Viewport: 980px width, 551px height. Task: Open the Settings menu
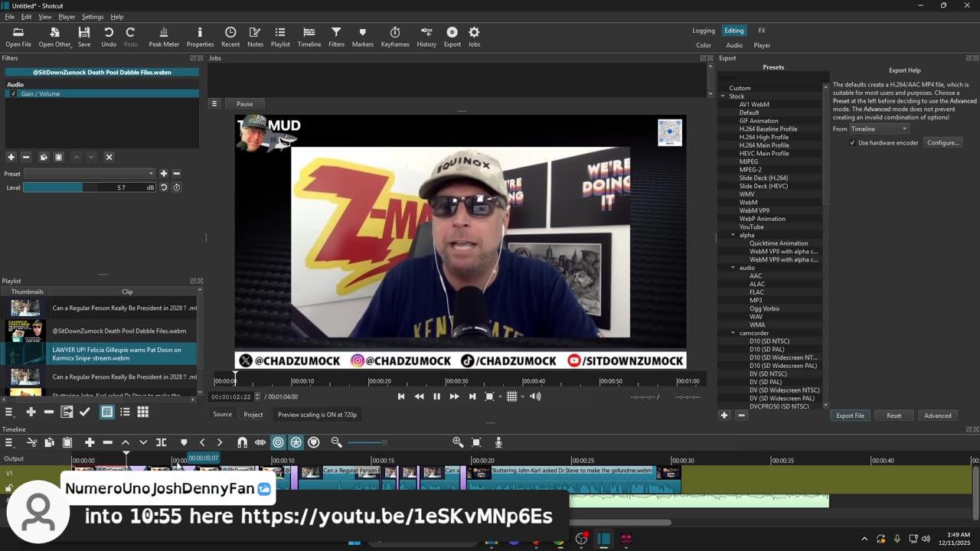[93, 17]
